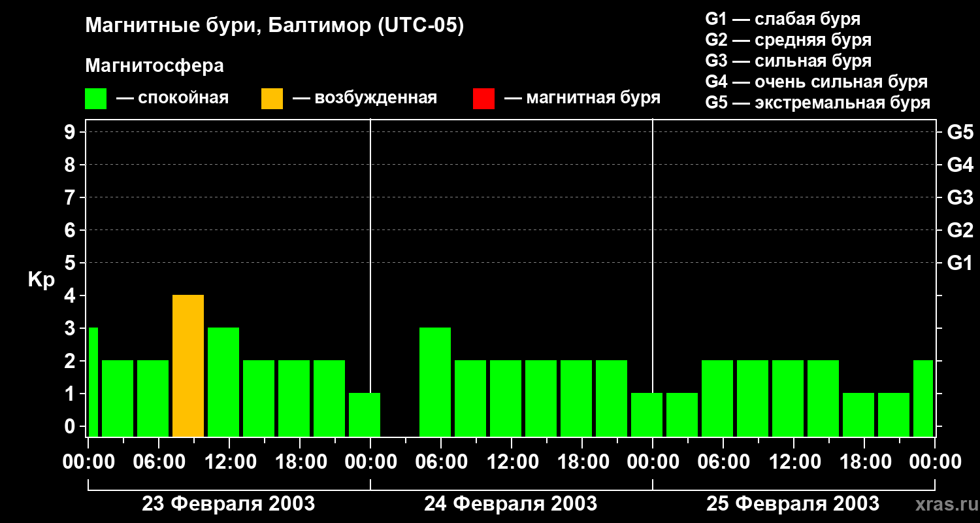Screen dimensions: 980x523
Task: Click 'G2 — средняя буря' legend line
Action: [x=789, y=40]
